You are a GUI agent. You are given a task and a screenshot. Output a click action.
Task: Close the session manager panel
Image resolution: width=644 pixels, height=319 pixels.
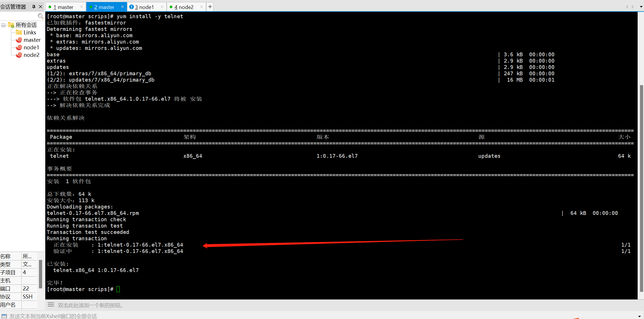[40, 7]
